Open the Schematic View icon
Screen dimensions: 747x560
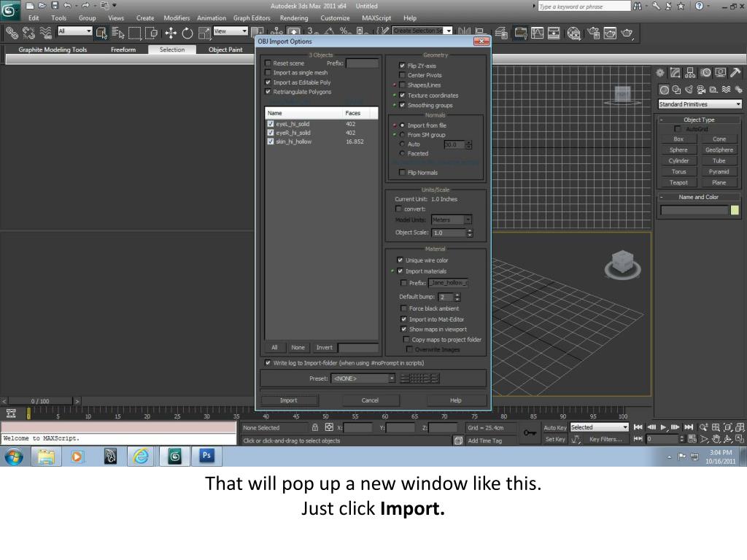pos(554,33)
